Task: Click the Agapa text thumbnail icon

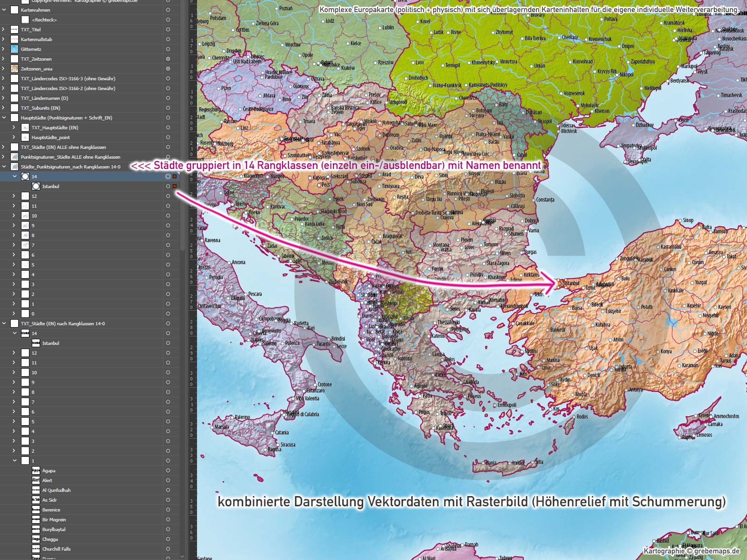Action: [x=36, y=470]
